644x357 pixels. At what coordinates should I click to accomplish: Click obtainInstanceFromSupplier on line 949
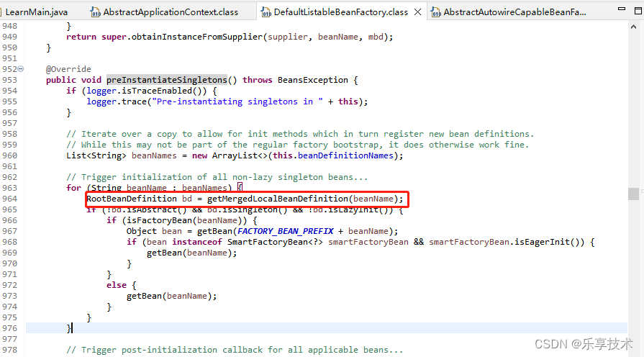(x=196, y=37)
